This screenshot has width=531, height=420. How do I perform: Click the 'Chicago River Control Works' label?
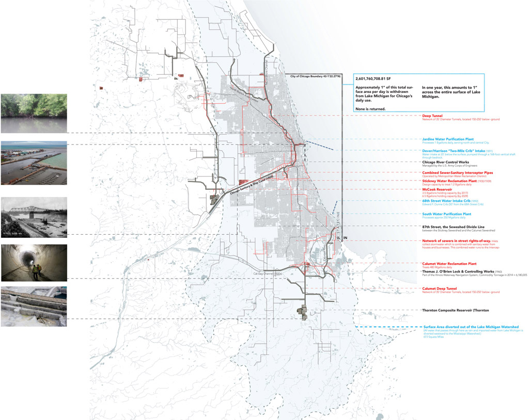[x=445, y=162]
